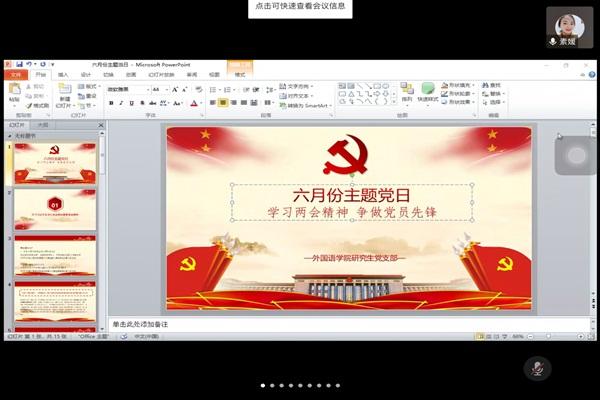Switch to the Slide Show ribbon tab
600x400 pixels.
(161, 75)
